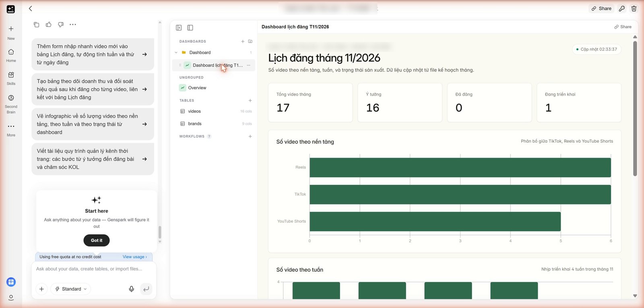Open the Standard mode dropdown
The image size is (644, 308).
click(x=71, y=289)
